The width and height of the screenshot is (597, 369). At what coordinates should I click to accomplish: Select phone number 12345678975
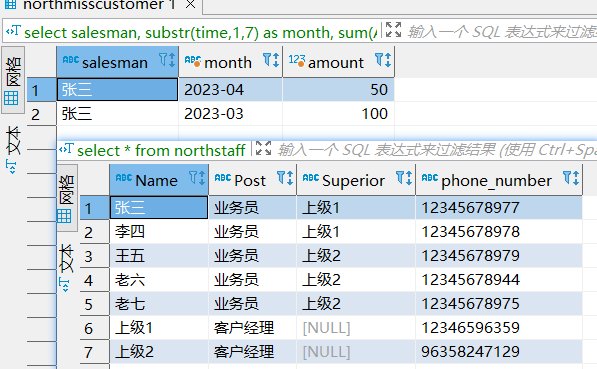(x=499, y=304)
